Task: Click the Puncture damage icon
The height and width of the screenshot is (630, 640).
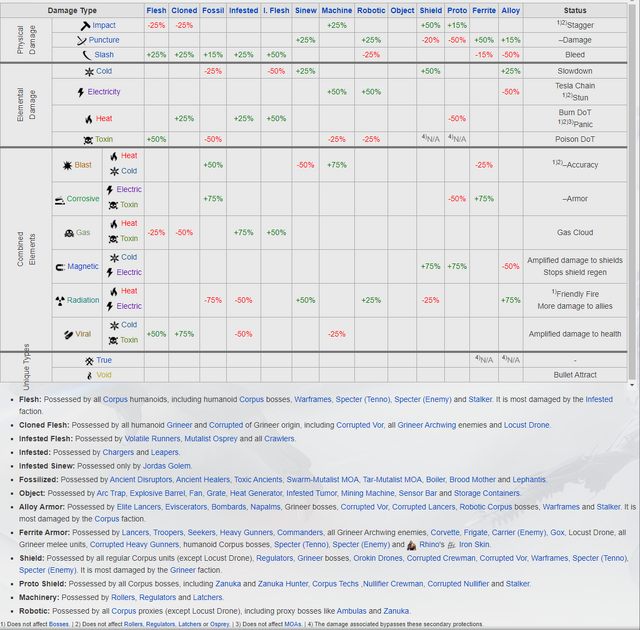Action: pos(82,40)
